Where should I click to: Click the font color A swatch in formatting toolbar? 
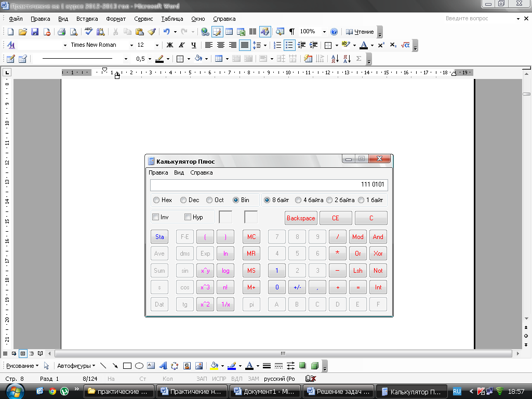click(x=364, y=45)
